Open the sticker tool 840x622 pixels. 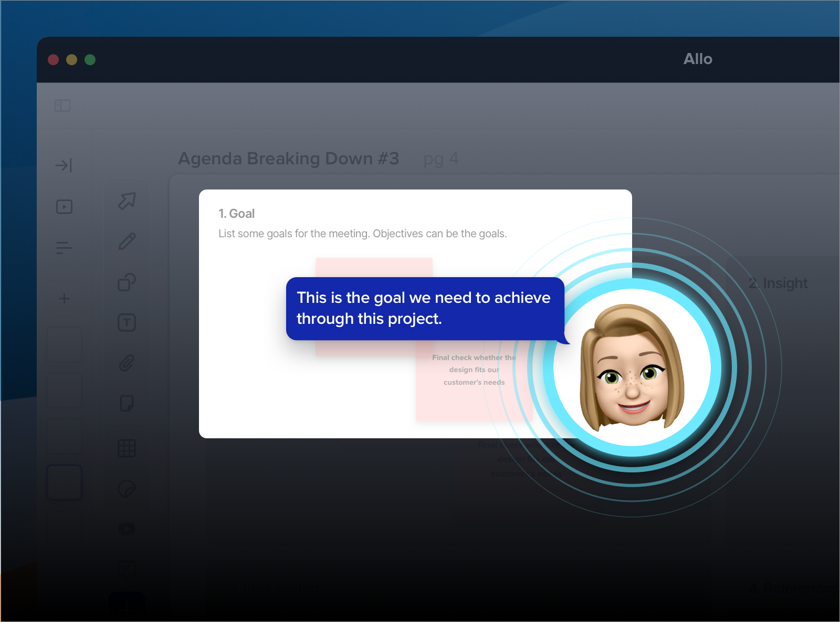pyautogui.click(x=127, y=489)
